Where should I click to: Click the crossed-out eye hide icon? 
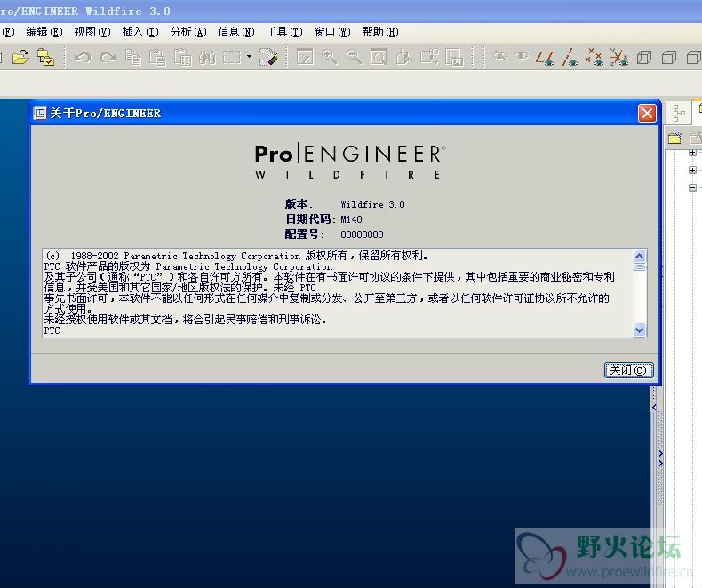(x=499, y=56)
